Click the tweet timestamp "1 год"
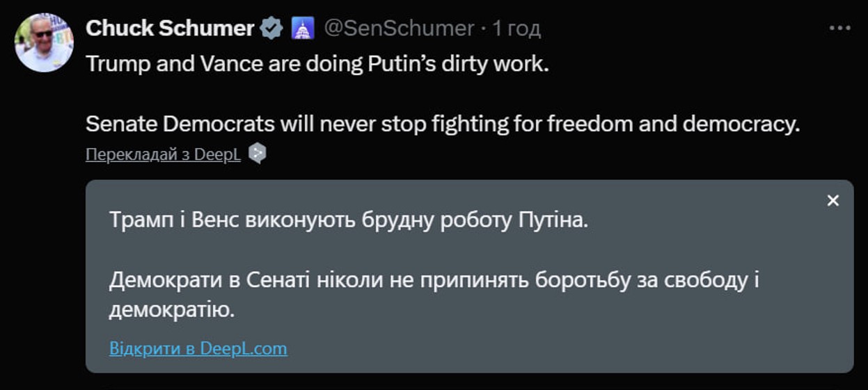 point(516,29)
